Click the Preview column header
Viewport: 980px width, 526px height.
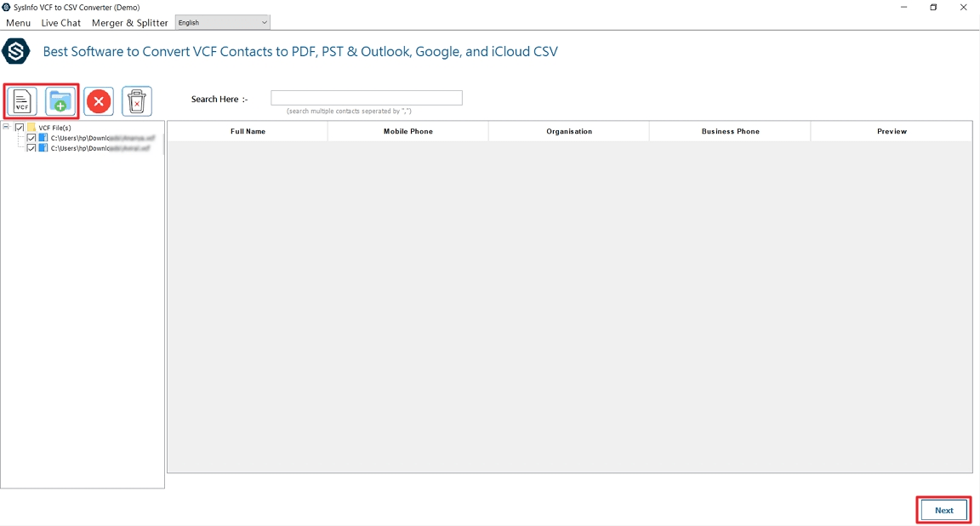pyautogui.click(x=892, y=131)
